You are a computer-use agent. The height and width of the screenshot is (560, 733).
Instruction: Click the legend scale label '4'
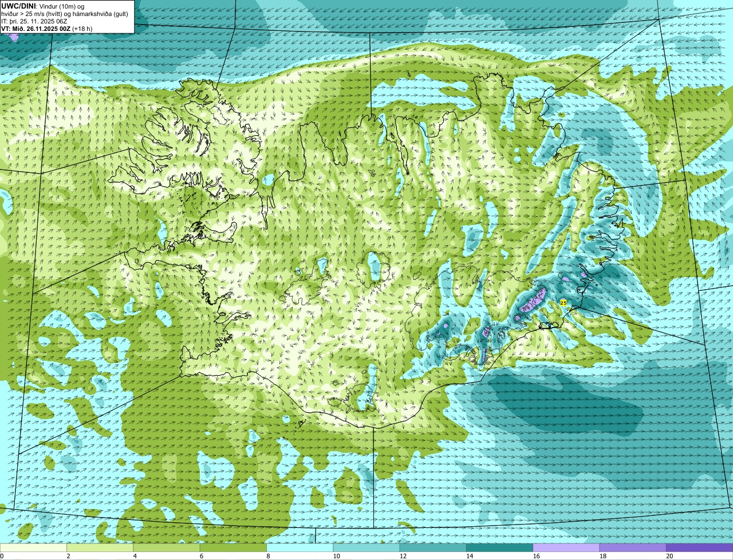[x=135, y=555]
